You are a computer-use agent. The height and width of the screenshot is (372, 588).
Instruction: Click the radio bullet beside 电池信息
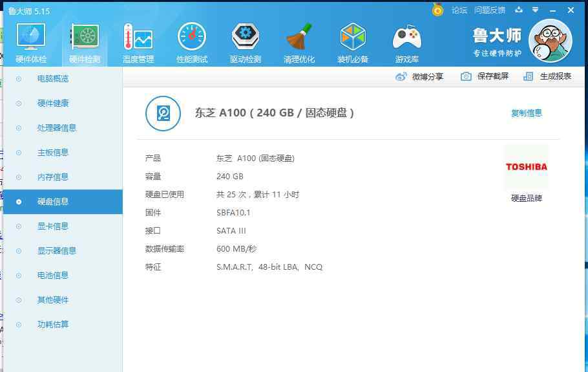(x=18, y=276)
